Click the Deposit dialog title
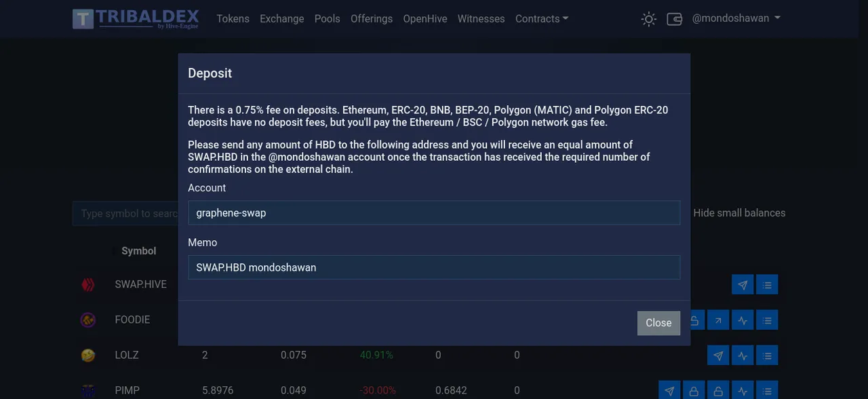 coord(210,73)
